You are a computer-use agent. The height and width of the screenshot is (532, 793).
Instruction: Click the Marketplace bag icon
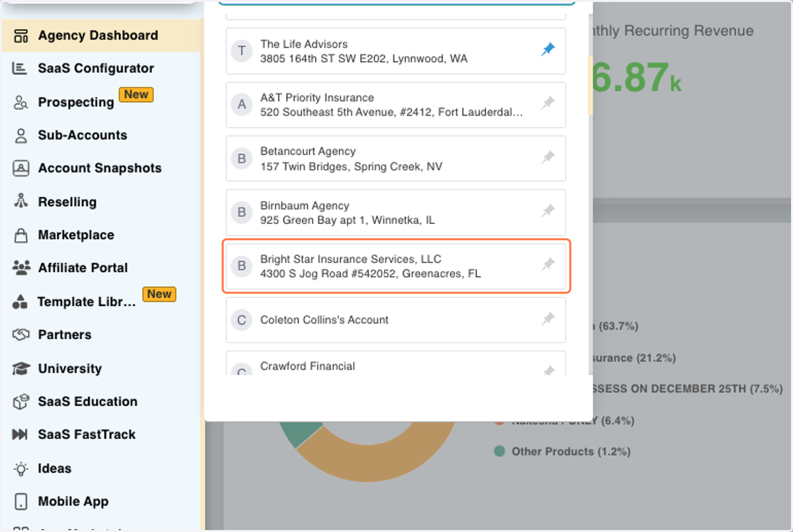(20, 235)
